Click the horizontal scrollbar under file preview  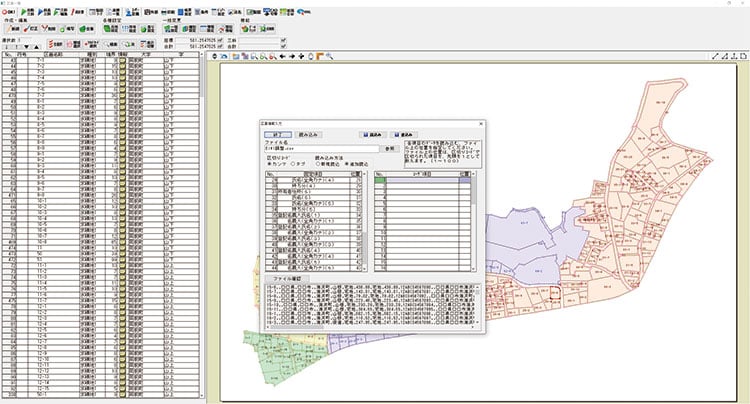(371, 328)
